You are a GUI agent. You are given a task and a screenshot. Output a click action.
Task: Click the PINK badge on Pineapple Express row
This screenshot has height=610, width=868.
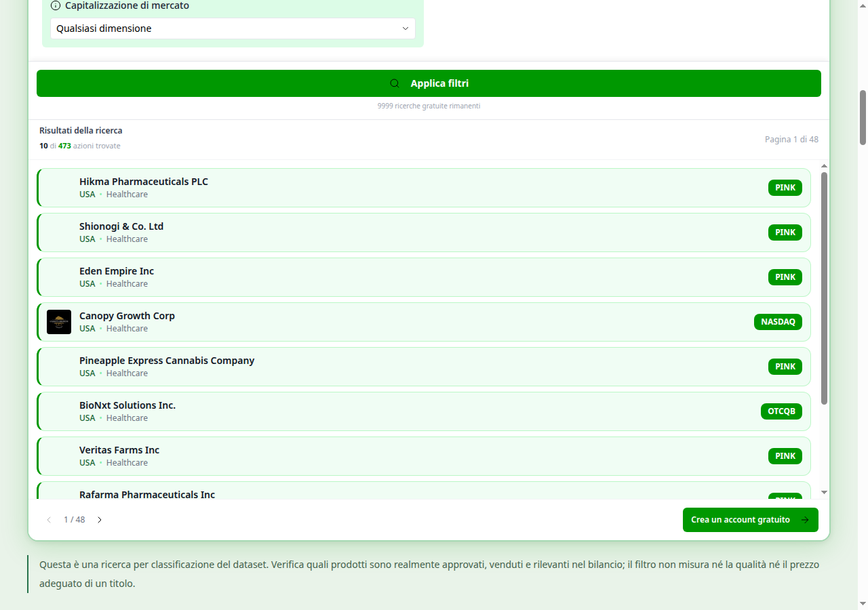point(785,367)
